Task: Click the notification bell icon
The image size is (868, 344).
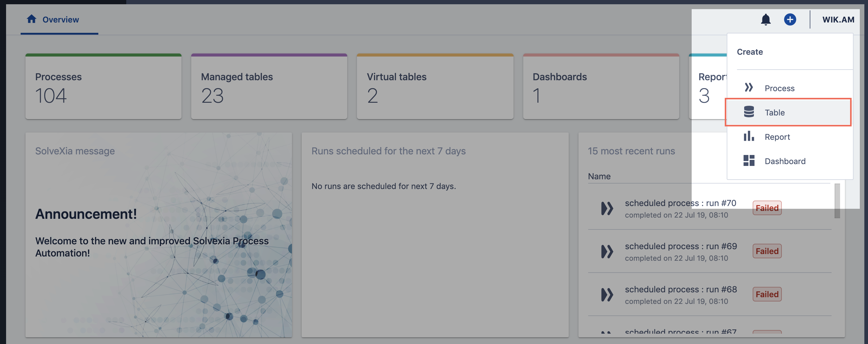Action: (765, 19)
